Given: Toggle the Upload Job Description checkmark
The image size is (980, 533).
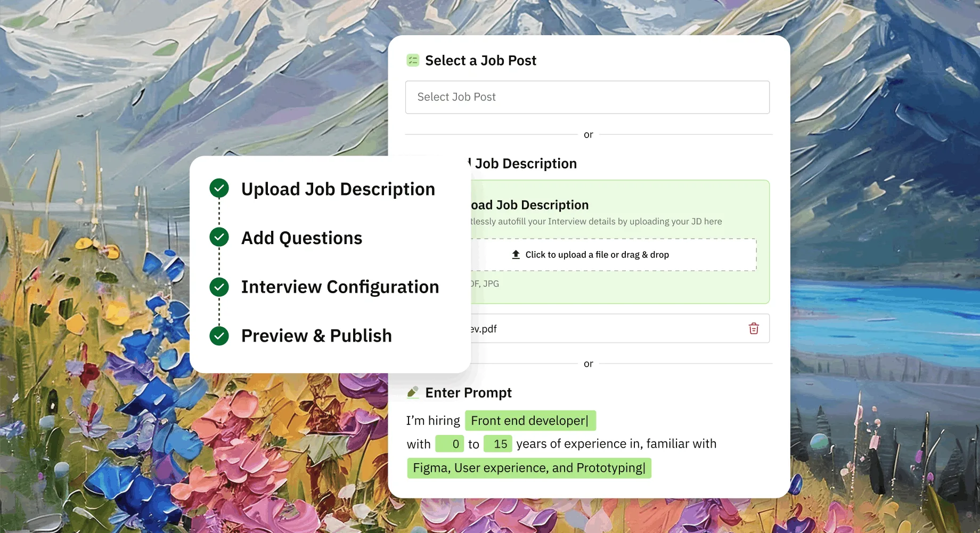Looking at the screenshot, I should click(x=219, y=188).
